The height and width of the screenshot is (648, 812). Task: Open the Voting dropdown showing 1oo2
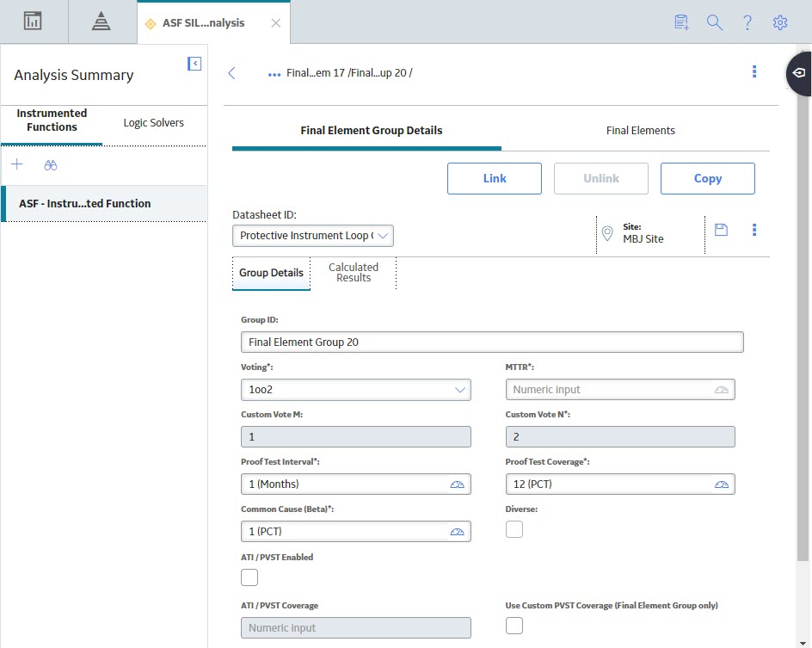click(x=356, y=390)
